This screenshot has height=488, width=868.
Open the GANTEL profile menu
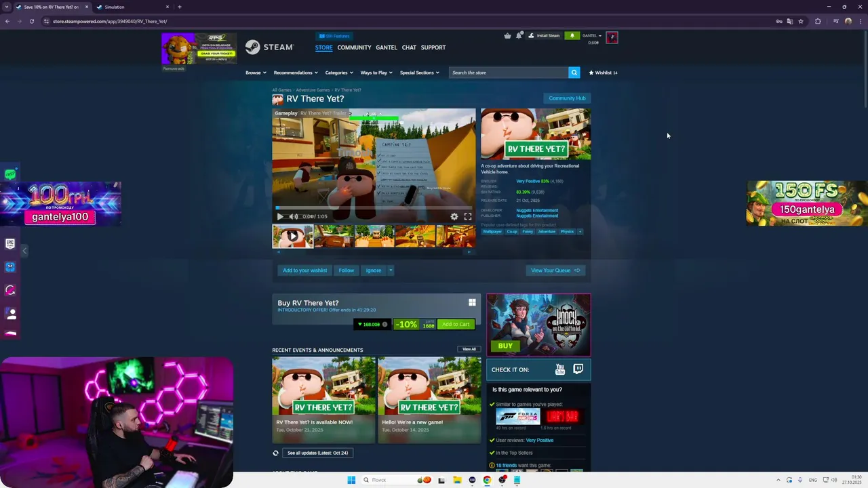(387, 47)
